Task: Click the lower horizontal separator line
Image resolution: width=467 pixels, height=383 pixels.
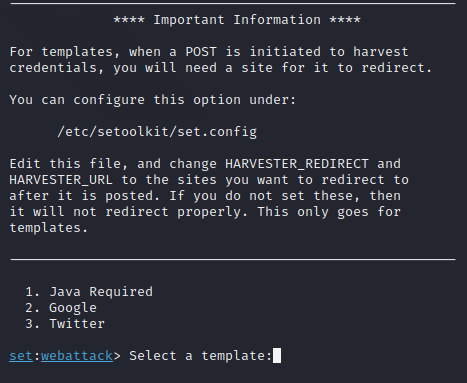Action: [x=233, y=259]
